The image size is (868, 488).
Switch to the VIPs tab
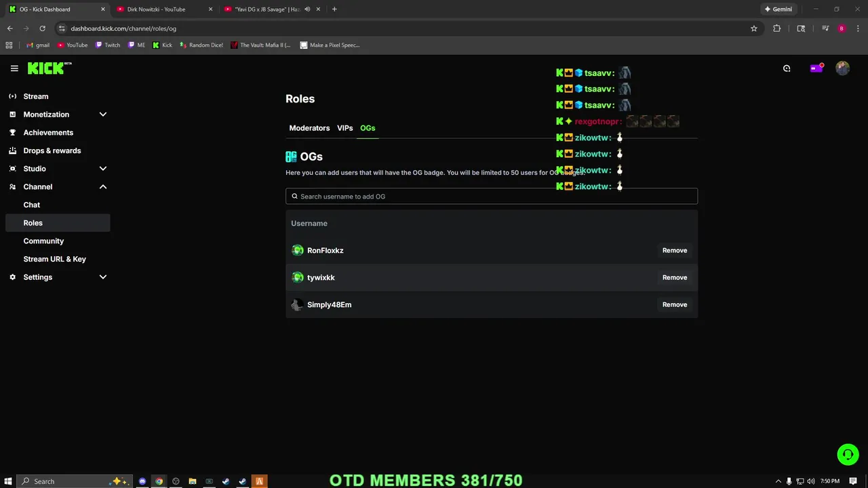pyautogui.click(x=345, y=128)
